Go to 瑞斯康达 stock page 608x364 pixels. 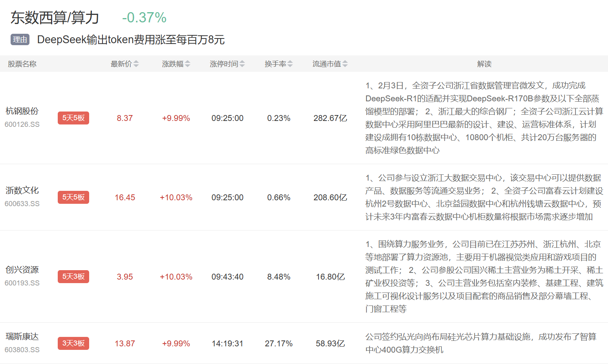22,337
